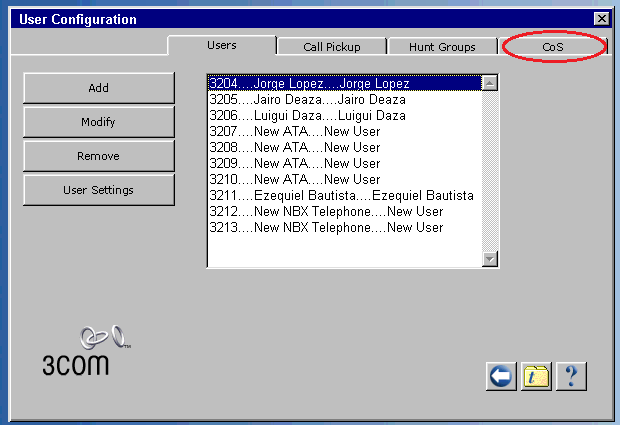Click the yellow folder tab icon
This screenshot has width=620, height=425.
click(x=537, y=376)
